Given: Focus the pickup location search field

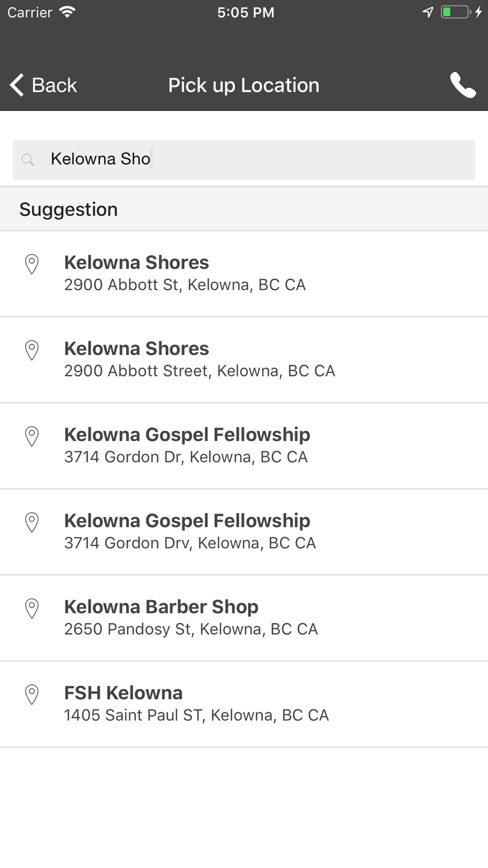Looking at the screenshot, I should click(x=244, y=160).
